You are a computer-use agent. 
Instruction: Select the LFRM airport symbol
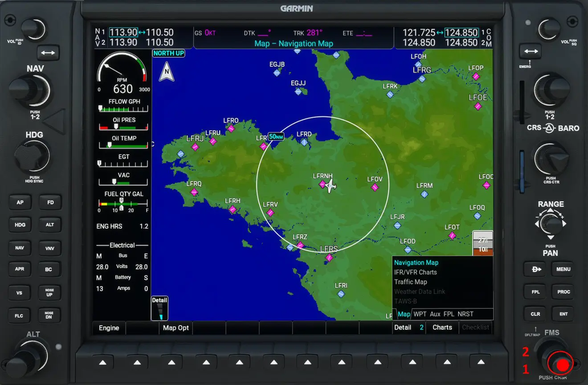tap(424, 194)
